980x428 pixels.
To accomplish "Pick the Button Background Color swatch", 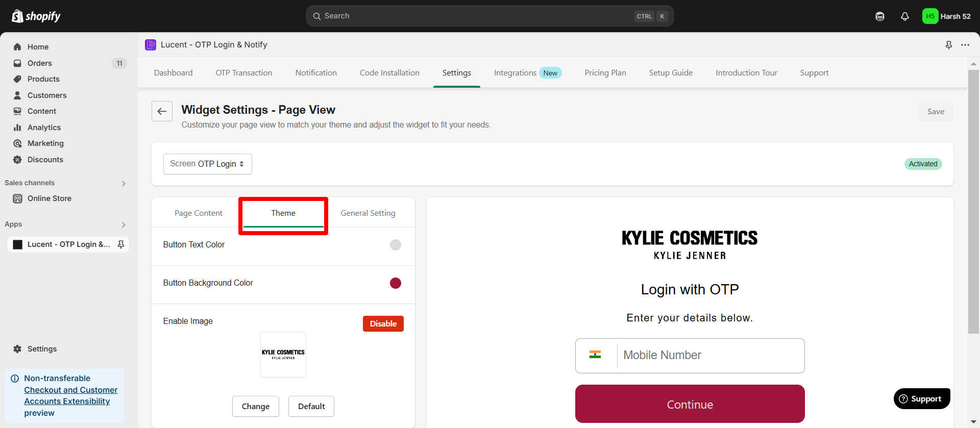I will (x=396, y=283).
